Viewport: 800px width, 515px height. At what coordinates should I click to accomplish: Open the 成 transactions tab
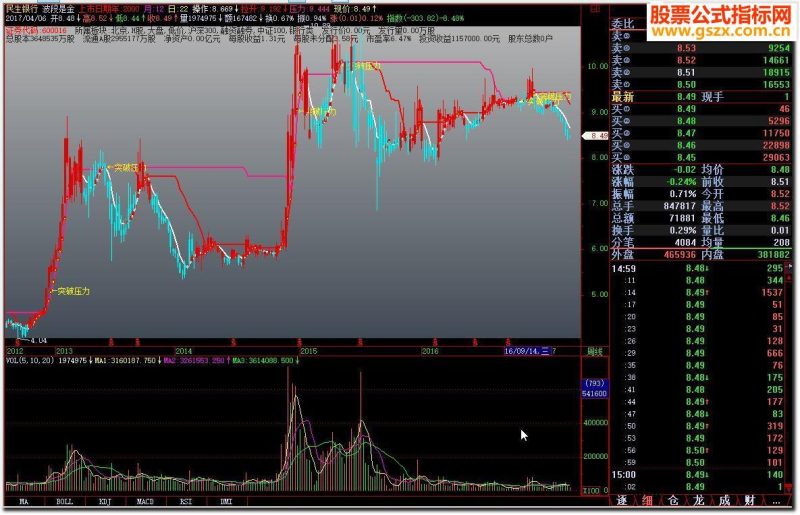point(724,501)
